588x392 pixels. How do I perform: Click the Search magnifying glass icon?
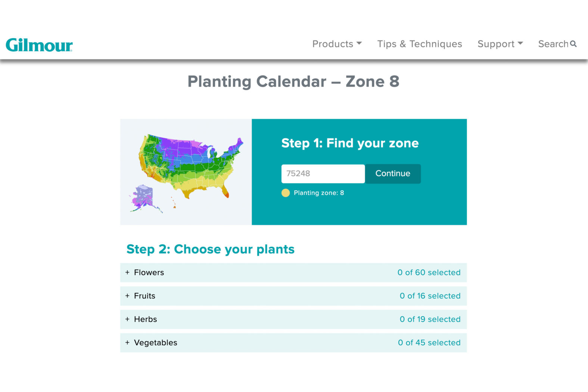pos(573,44)
